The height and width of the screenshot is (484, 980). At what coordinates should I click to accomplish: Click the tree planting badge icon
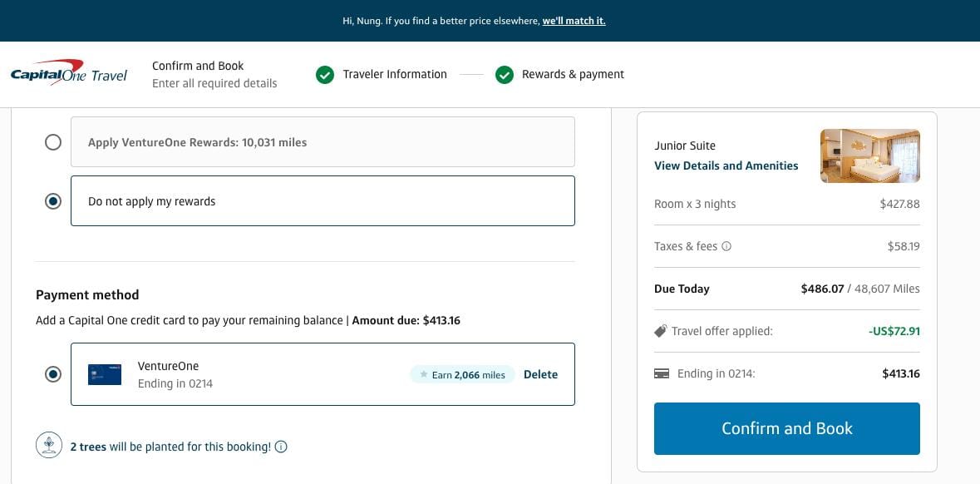pos(50,446)
